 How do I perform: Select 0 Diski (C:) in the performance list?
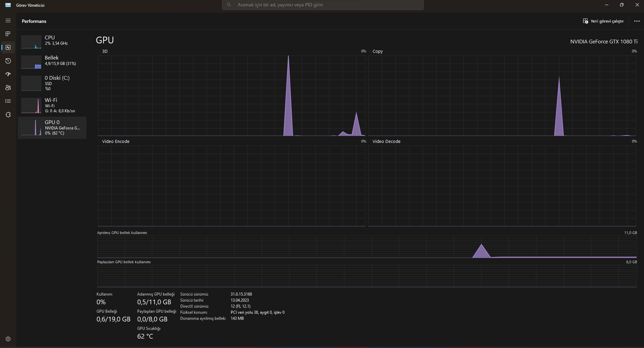[52, 83]
